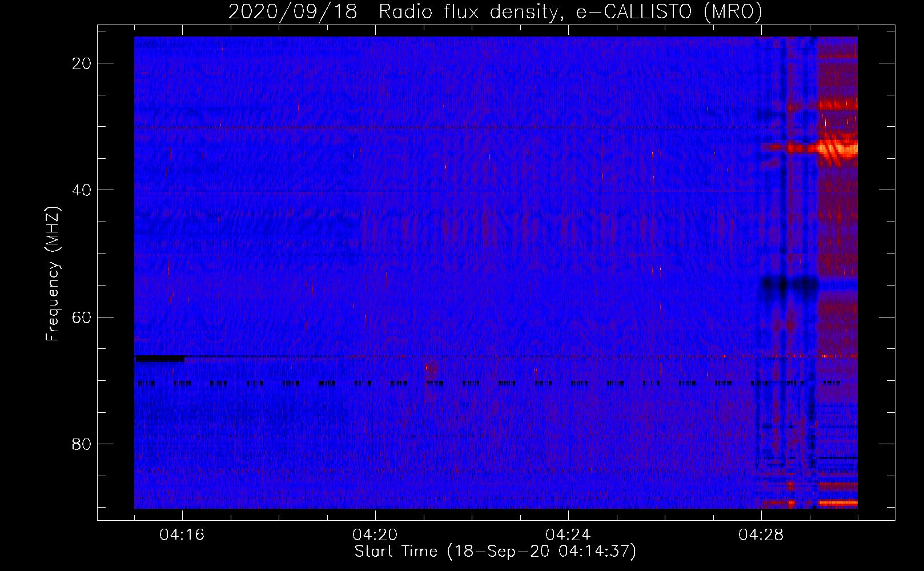Viewport: 924px width, 571px height.
Task: Click the 'Start Time (18-Sep-20 04:14:37)' axis label
Action: 495,552
